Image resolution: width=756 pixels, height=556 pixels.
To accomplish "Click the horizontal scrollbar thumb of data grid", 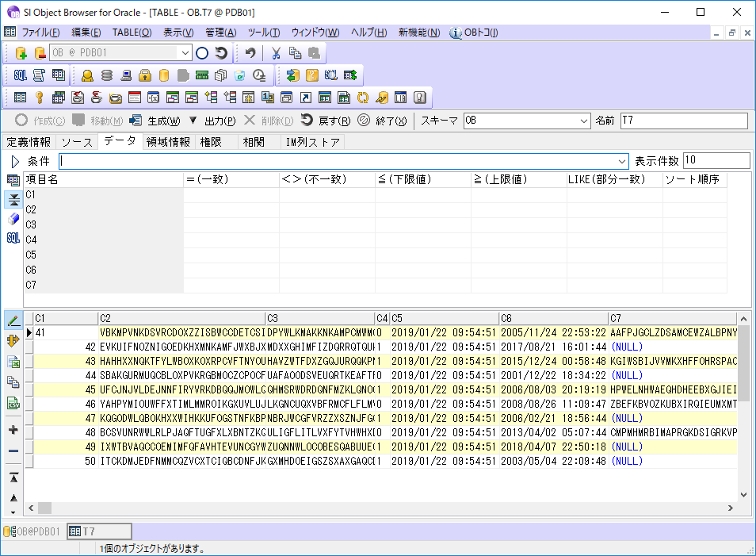I will tap(44, 508).
